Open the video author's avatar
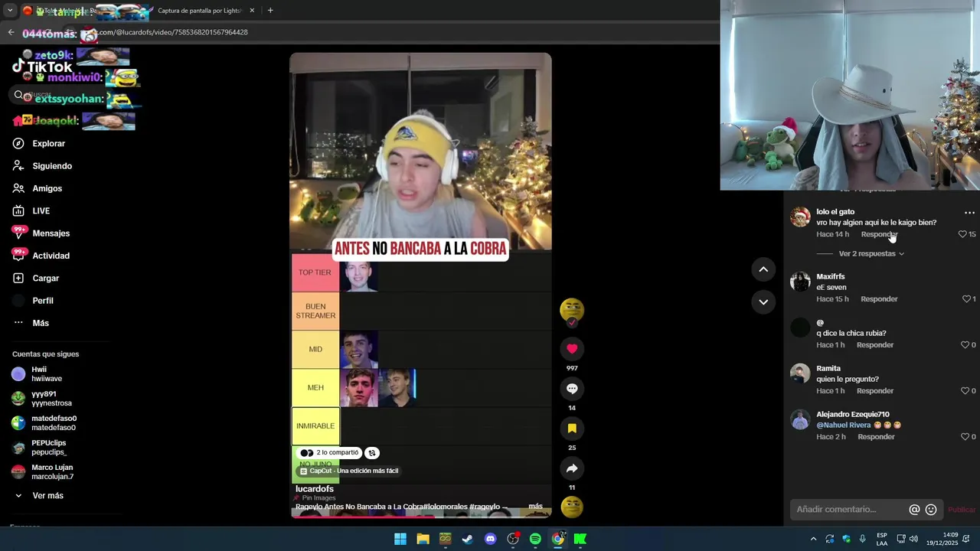Viewport: 980px width, 551px height. coord(572,309)
